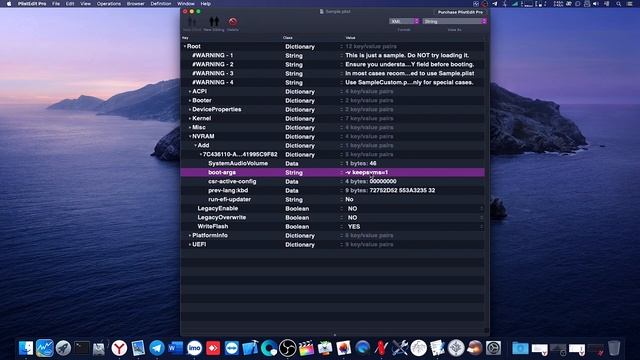This screenshot has height=360, width=640.
Task: Click the document proxy icon in title bar
Action: (x=322, y=11)
